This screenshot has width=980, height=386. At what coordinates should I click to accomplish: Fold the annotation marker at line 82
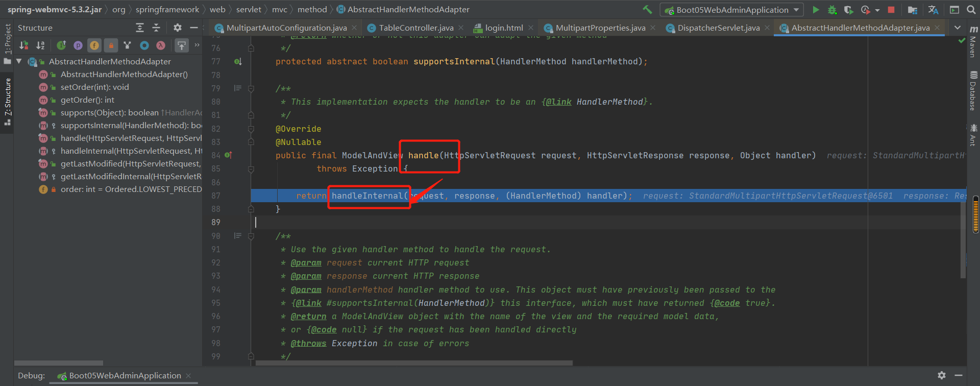click(x=251, y=129)
